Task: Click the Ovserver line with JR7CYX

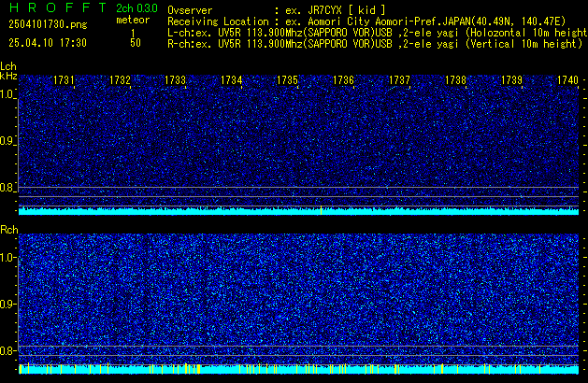Action: coord(277,10)
